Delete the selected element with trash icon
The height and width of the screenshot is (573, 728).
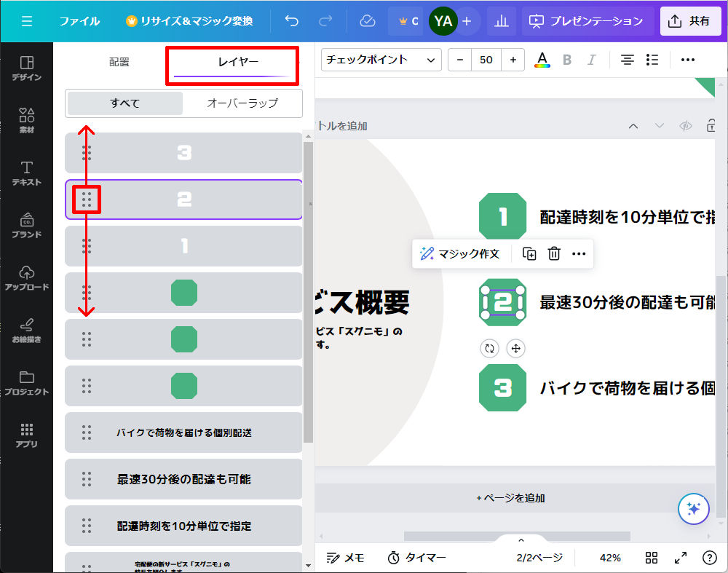(x=554, y=253)
